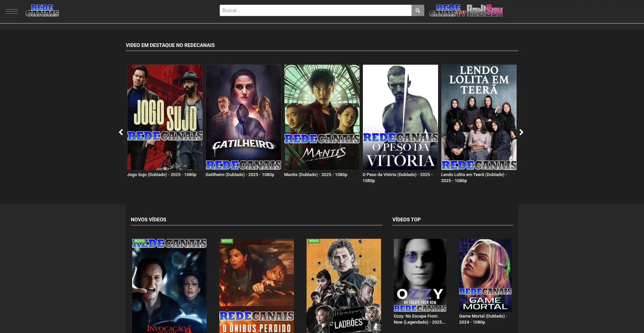Open the Ozzy top video thumbnail

tap(420, 275)
